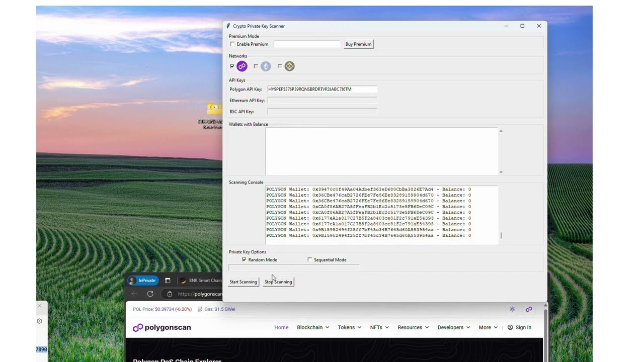Image resolution: width=644 pixels, height=362 pixels.
Task: Click the POL price $0.39734 link
Action: (x=173, y=309)
